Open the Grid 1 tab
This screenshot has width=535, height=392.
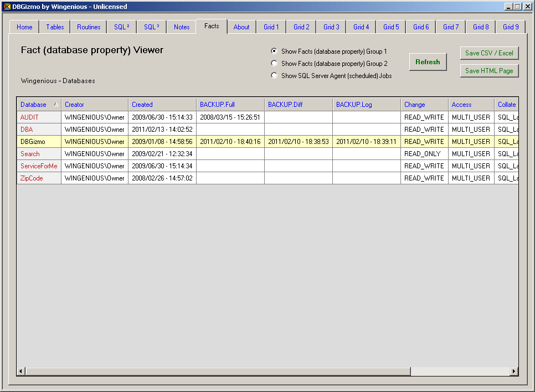(271, 27)
